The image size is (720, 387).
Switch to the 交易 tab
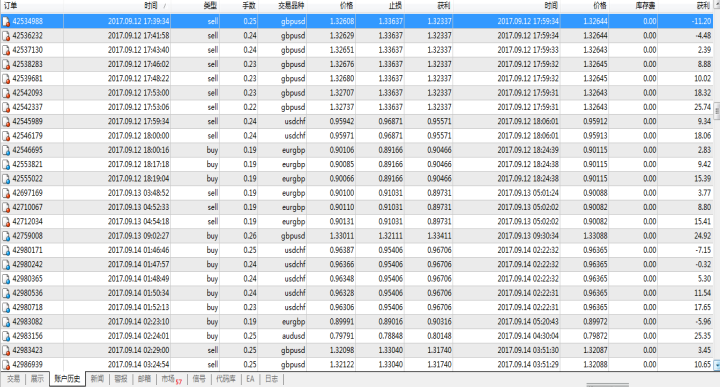pyautogui.click(x=13, y=379)
